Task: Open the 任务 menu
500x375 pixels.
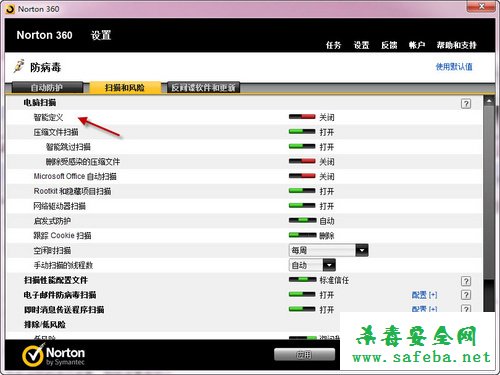Action: pyautogui.click(x=333, y=45)
